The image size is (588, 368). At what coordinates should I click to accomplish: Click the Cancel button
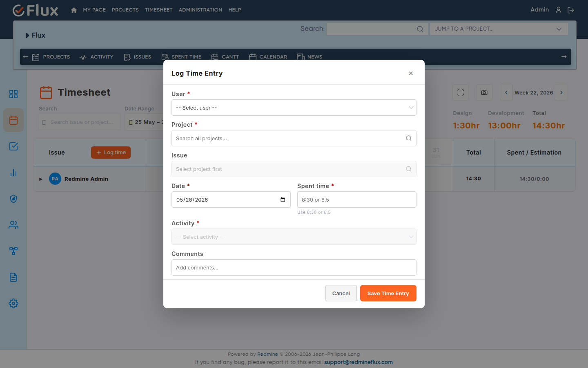(341, 293)
